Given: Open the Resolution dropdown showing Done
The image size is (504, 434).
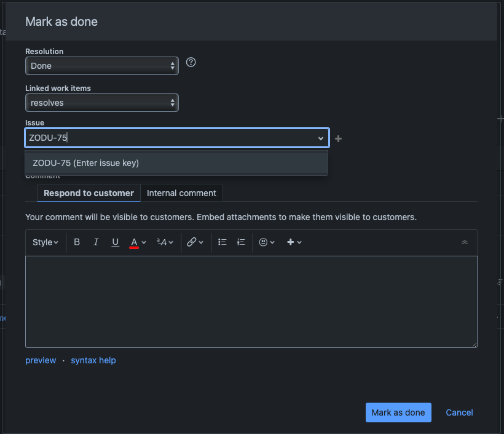Looking at the screenshot, I should pos(101,66).
